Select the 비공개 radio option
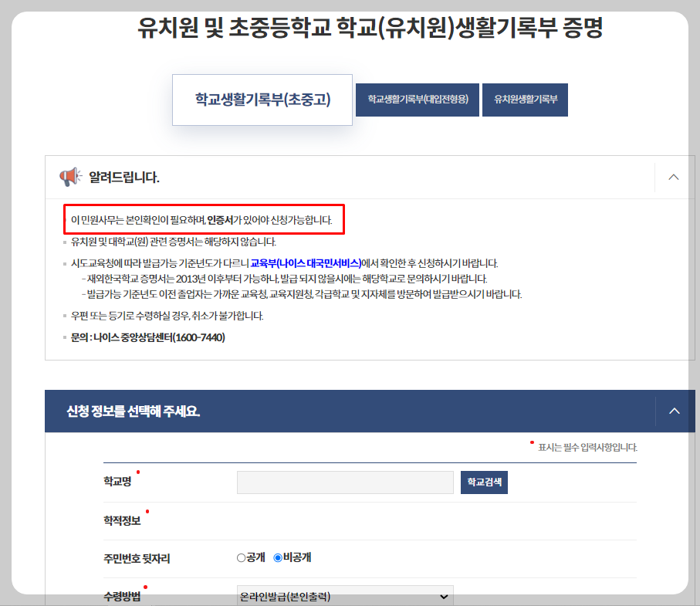Image resolution: width=700 pixels, height=606 pixels. point(278,558)
